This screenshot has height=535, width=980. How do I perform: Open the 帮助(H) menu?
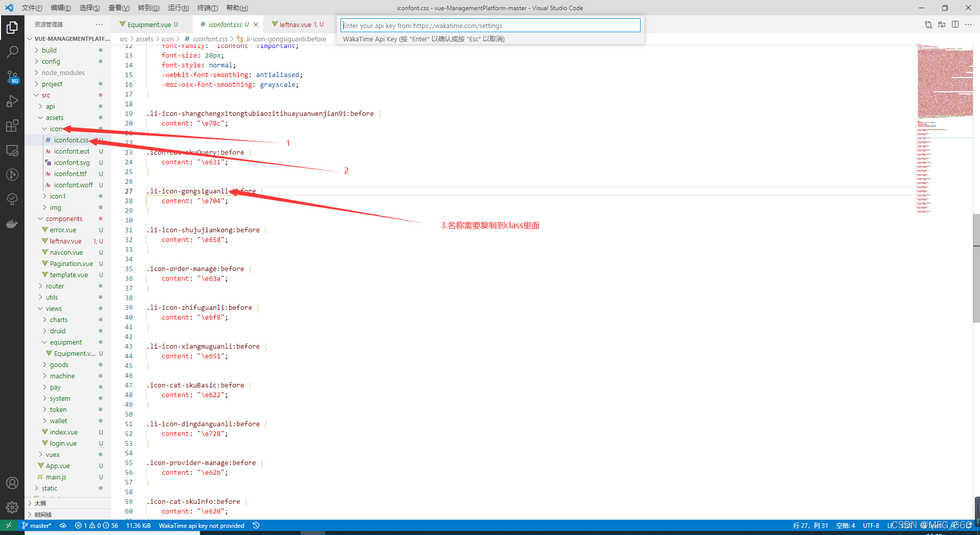click(x=237, y=8)
